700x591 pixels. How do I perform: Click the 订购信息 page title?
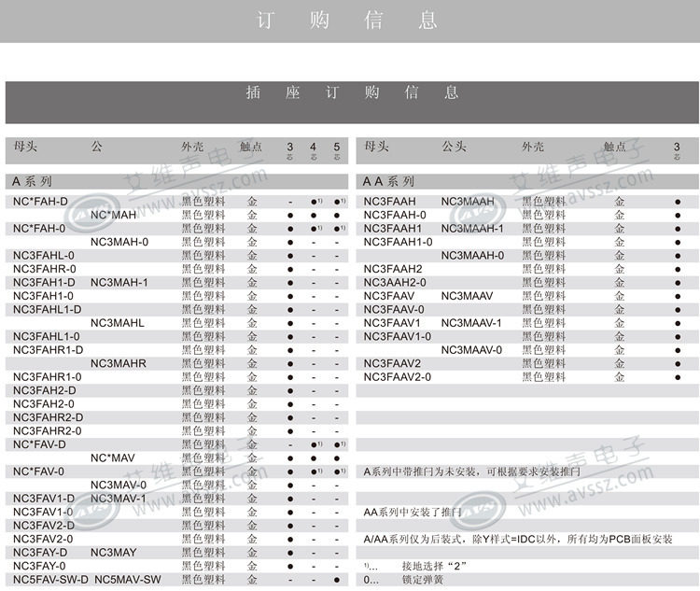point(346,21)
